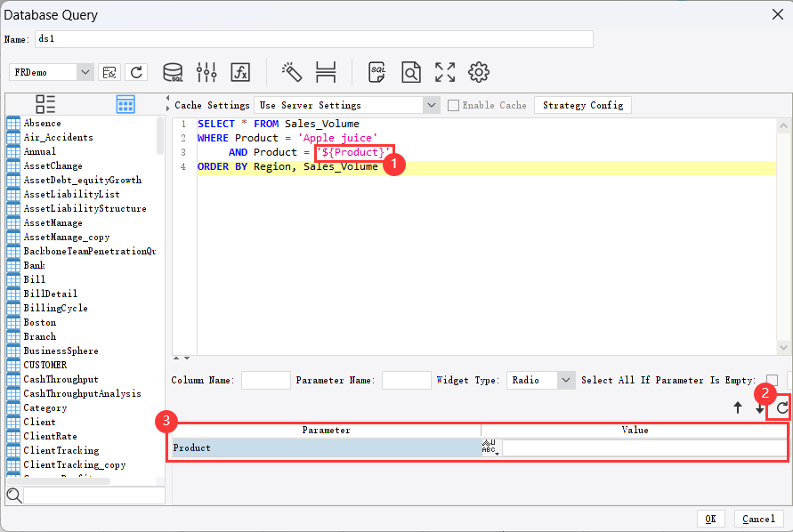
Task: Select the row alignment format icon
Action: pos(326,72)
